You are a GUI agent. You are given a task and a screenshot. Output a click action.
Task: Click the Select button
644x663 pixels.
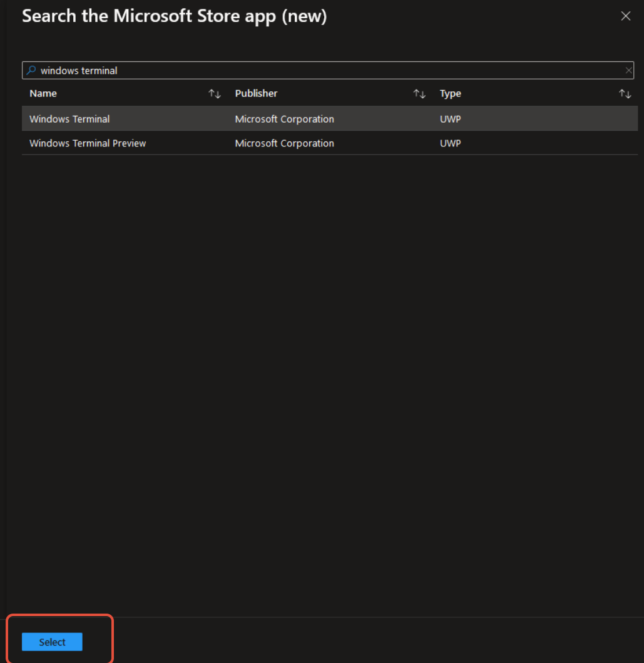click(52, 642)
